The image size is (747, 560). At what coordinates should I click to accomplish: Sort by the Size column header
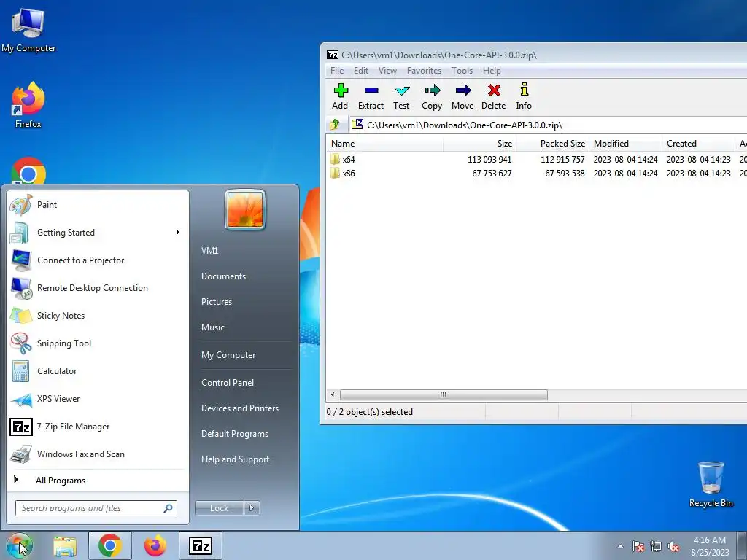click(x=480, y=144)
